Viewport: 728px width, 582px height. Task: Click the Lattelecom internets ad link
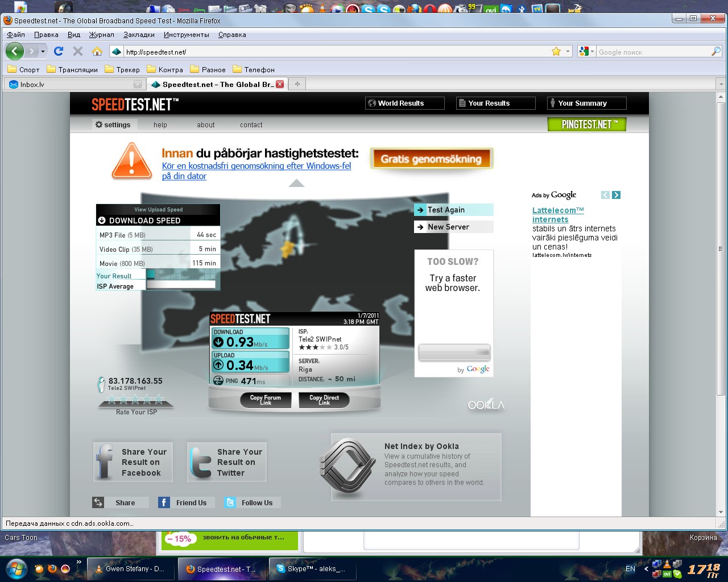tap(558, 215)
